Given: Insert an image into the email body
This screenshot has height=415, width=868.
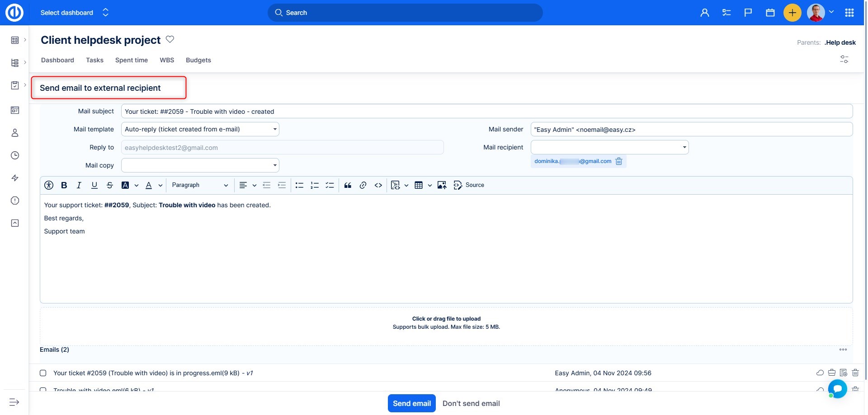Looking at the screenshot, I should 442,185.
